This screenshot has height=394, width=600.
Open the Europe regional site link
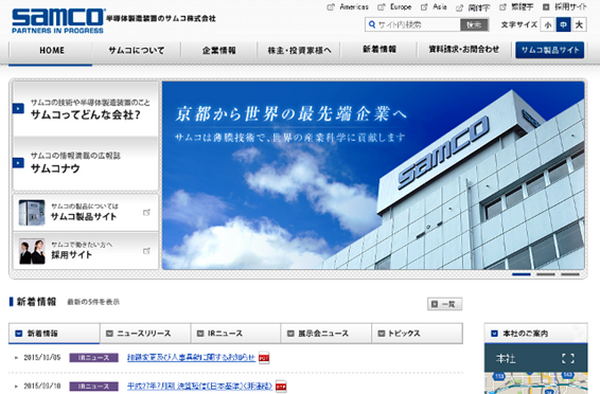pyautogui.click(x=401, y=7)
